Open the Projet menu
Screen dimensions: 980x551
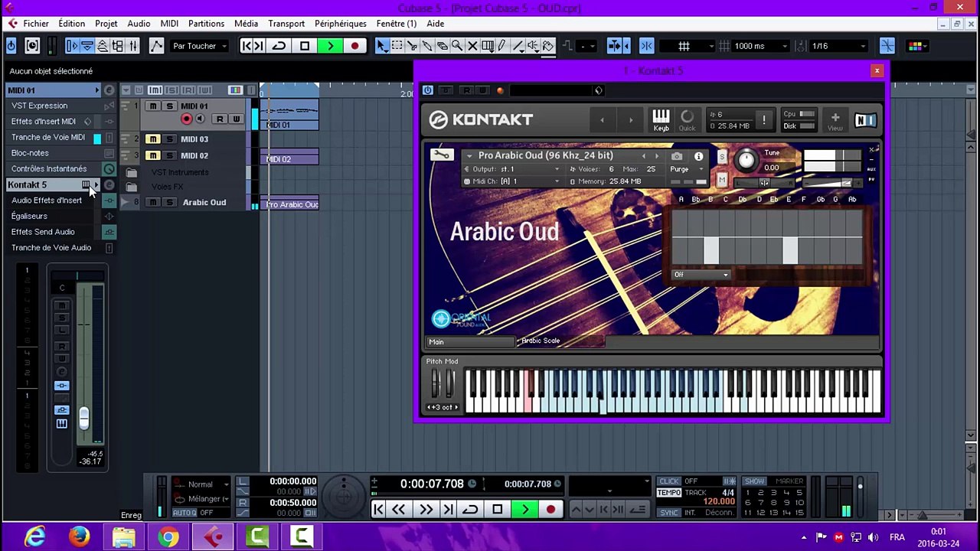(x=106, y=24)
